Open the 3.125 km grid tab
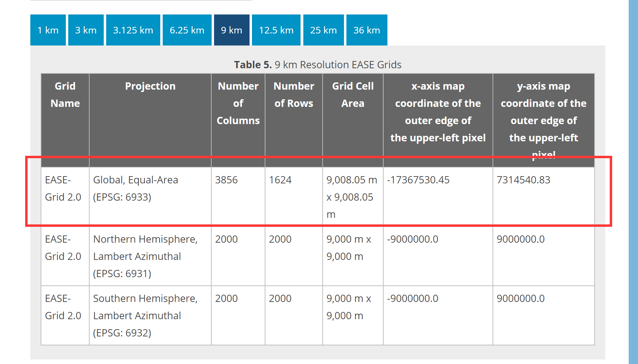Viewport: 638px width, 364px height. [133, 30]
